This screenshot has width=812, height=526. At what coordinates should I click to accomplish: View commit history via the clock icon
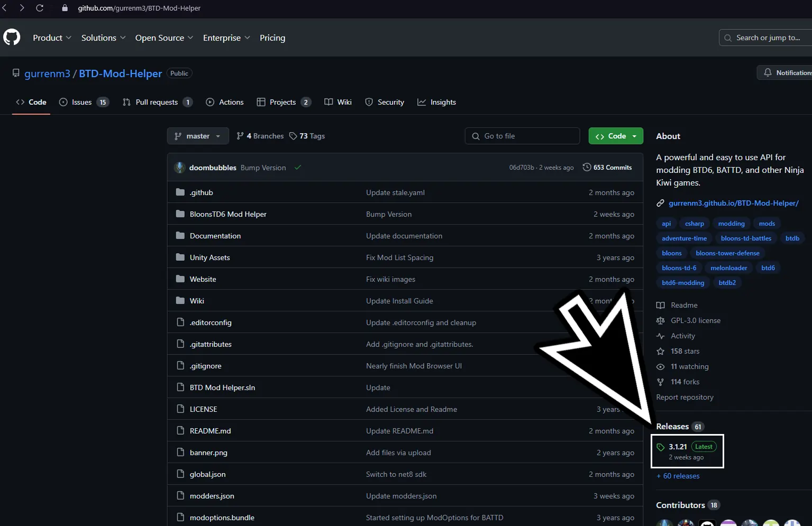pos(587,167)
